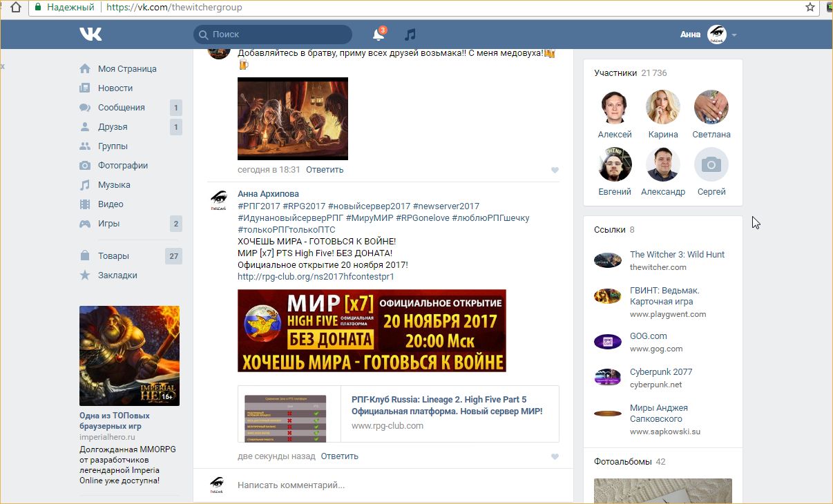Screen dimensions: 833x504
Task: Reply to Anna Arkhipova's comment
Action: click(340, 456)
